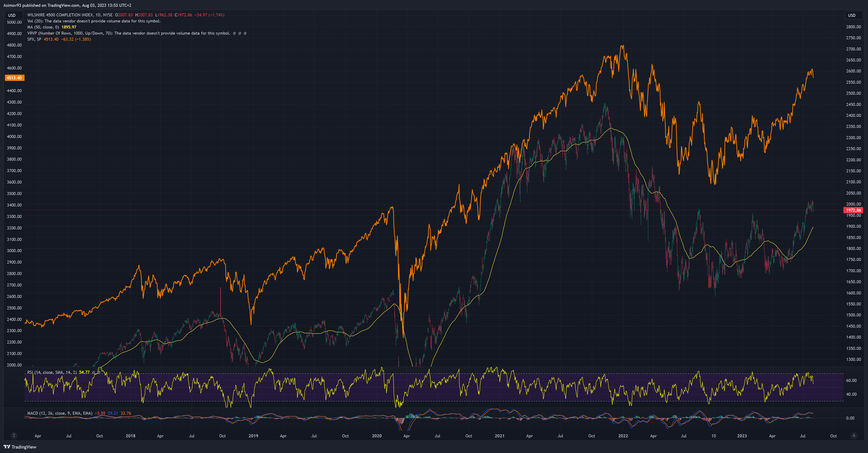Select the SPX, SP comparison legend
This screenshot has height=453, width=868.
click(34, 39)
